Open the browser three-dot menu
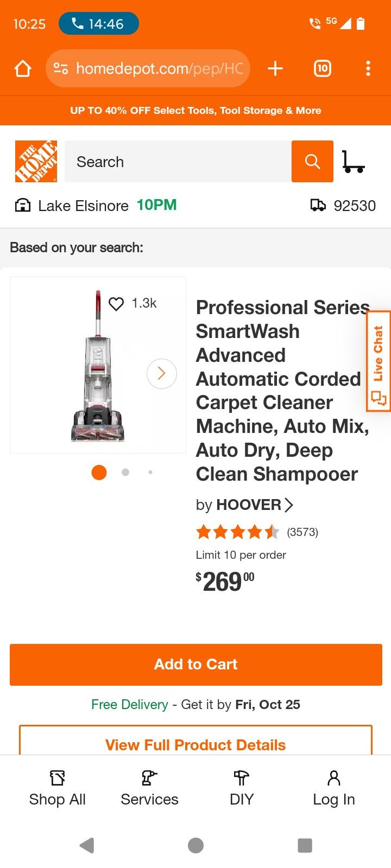The height and width of the screenshot is (868, 391). [368, 69]
